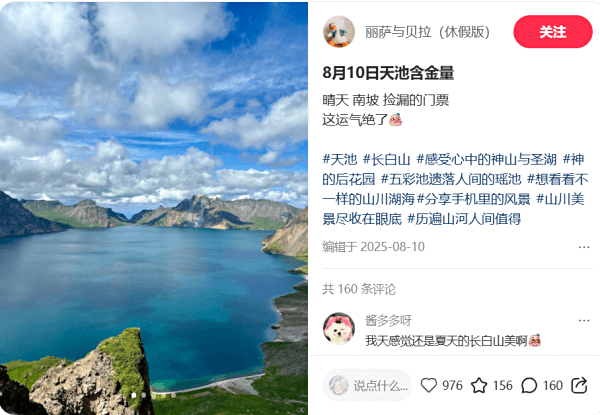Open author name 丽萨与贝拉 (休假版)
The height and width of the screenshot is (415, 600).
[x=427, y=32]
